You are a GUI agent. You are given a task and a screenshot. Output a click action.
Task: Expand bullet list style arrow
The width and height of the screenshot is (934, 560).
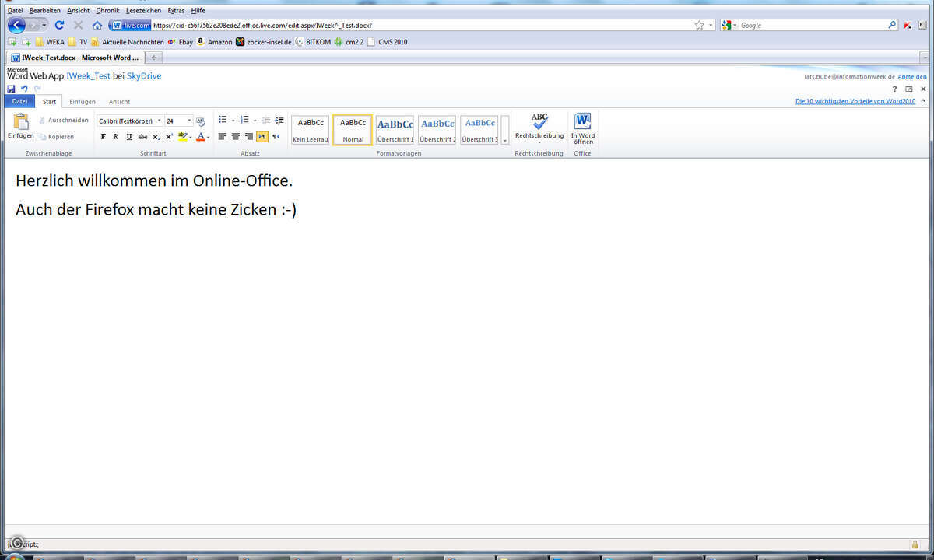233,121
